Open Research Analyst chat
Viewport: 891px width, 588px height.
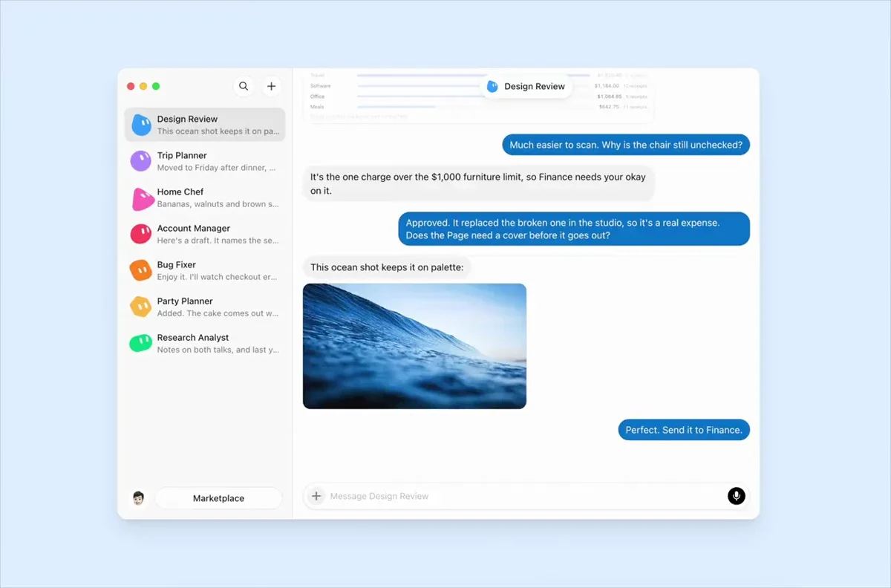[x=205, y=343]
